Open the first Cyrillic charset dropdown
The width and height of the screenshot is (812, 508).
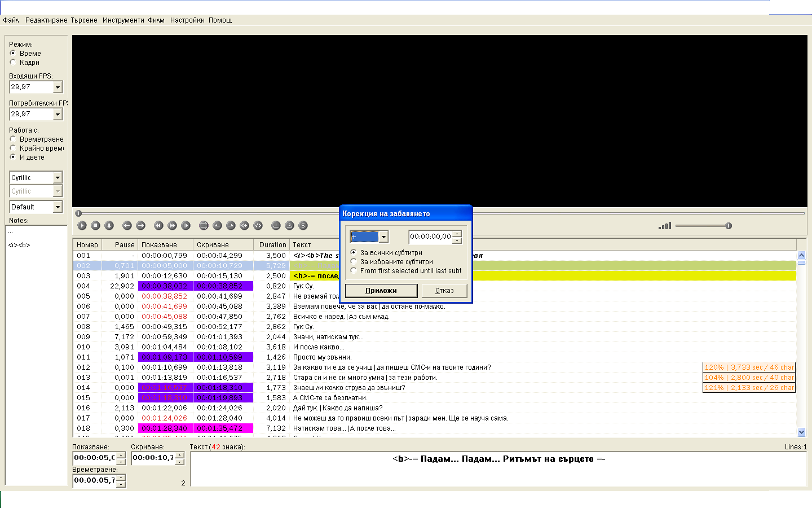(x=58, y=177)
